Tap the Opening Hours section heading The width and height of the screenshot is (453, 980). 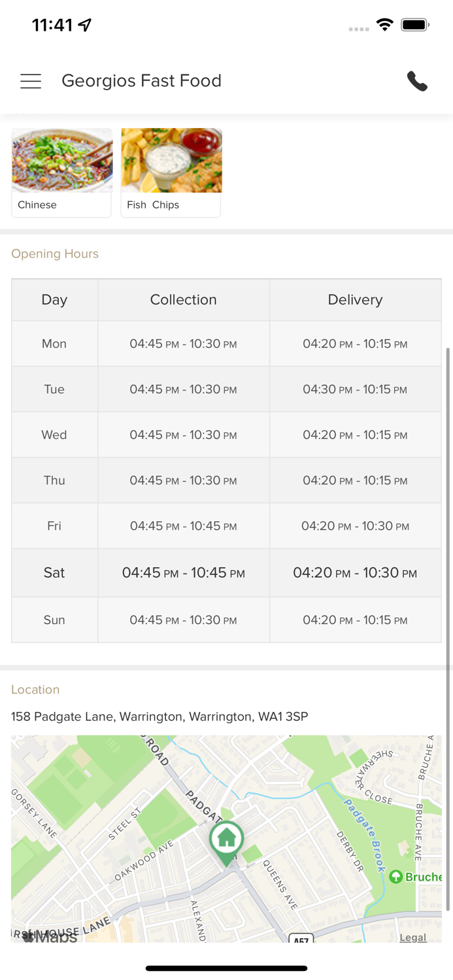pyautogui.click(x=55, y=253)
